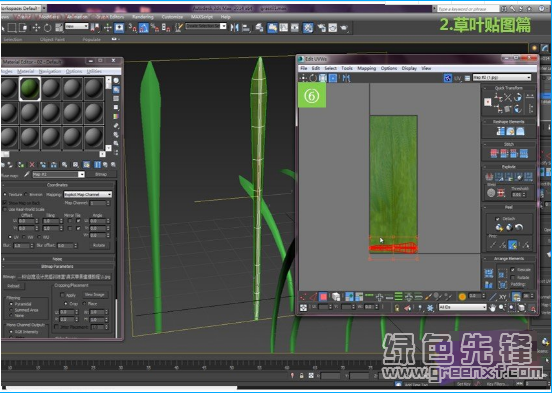Click the red X Reset Map icon in Material Editor

pyautogui.click(x=32, y=164)
